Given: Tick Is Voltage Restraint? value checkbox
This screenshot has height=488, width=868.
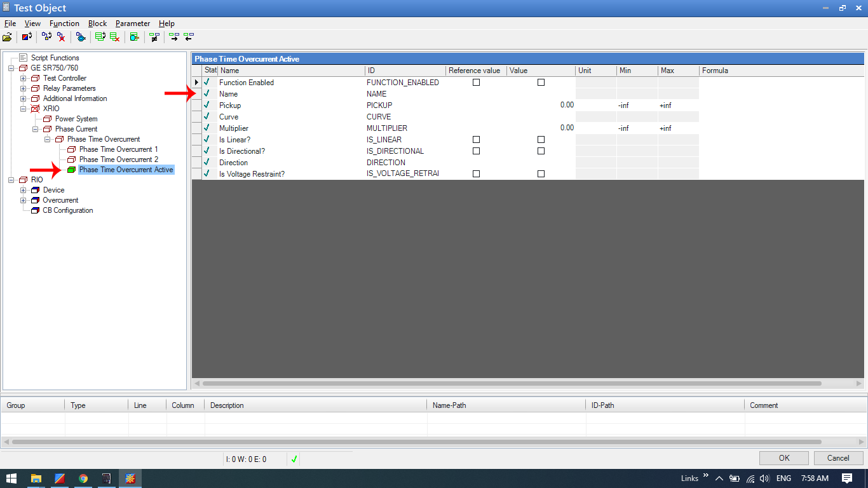Looking at the screenshot, I should tap(541, 173).
